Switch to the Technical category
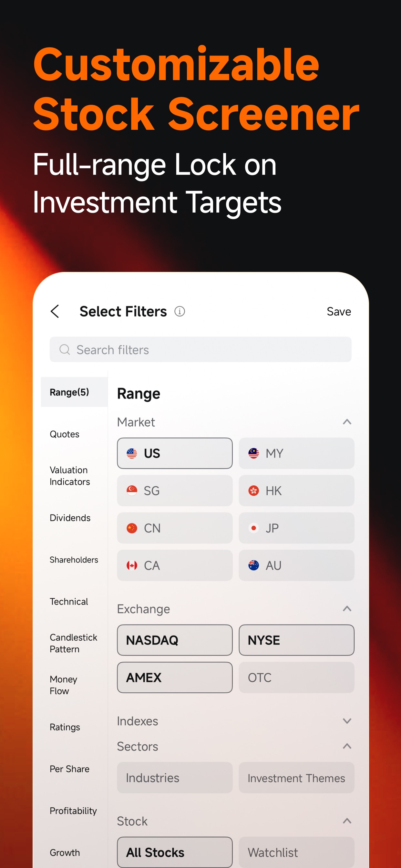This screenshot has width=401, height=868. tap(69, 602)
